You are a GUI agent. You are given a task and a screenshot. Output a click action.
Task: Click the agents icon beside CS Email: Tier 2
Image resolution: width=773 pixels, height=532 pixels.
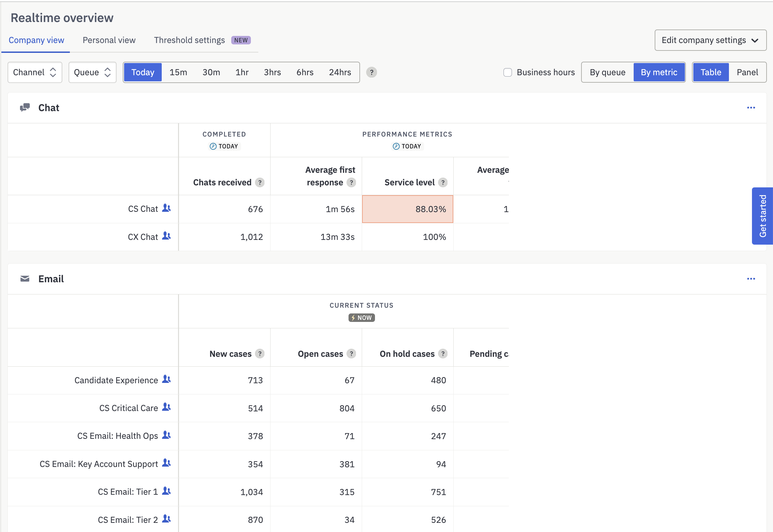click(x=166, y=519)
